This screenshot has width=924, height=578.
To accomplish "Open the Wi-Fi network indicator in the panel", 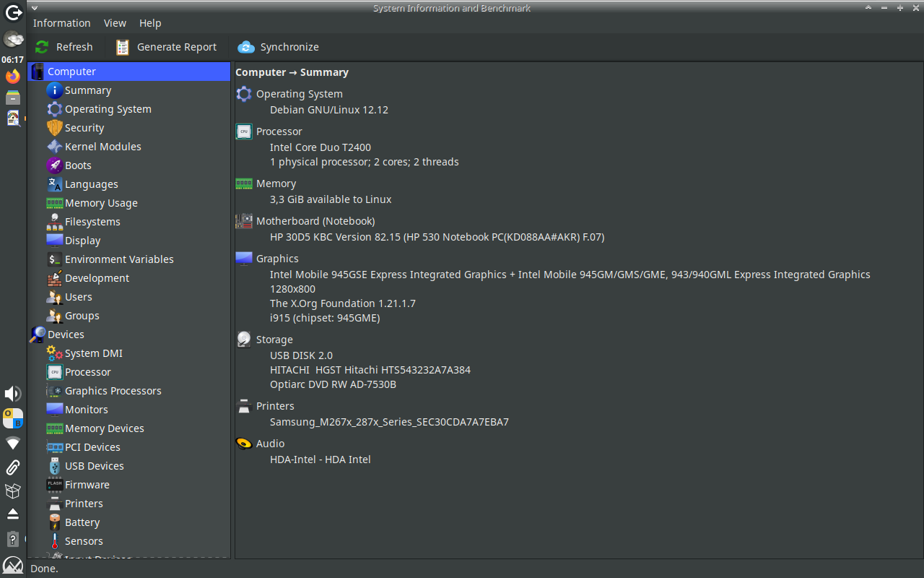I will click(13, 443).
